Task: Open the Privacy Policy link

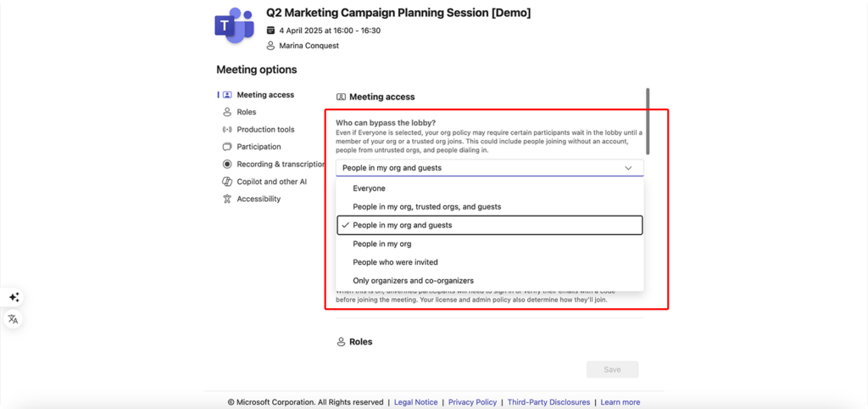Action: click(x=472, y=402)
